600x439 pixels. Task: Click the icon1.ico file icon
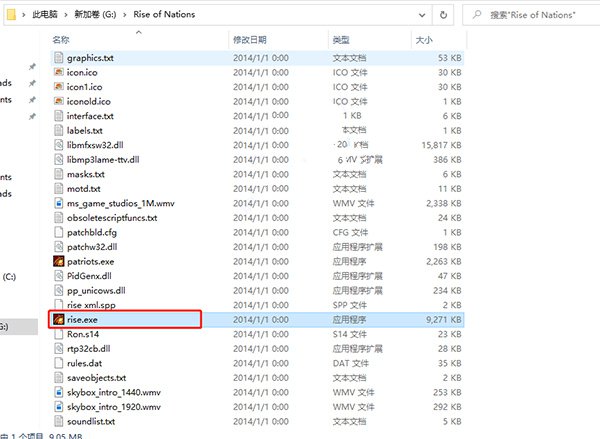[x=59, y=86]
